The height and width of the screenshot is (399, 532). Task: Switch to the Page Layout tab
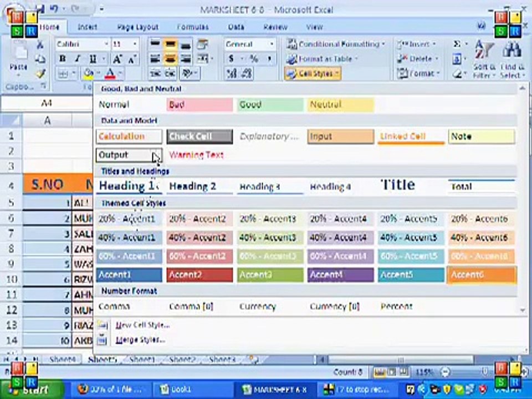[x=138, y=27]
